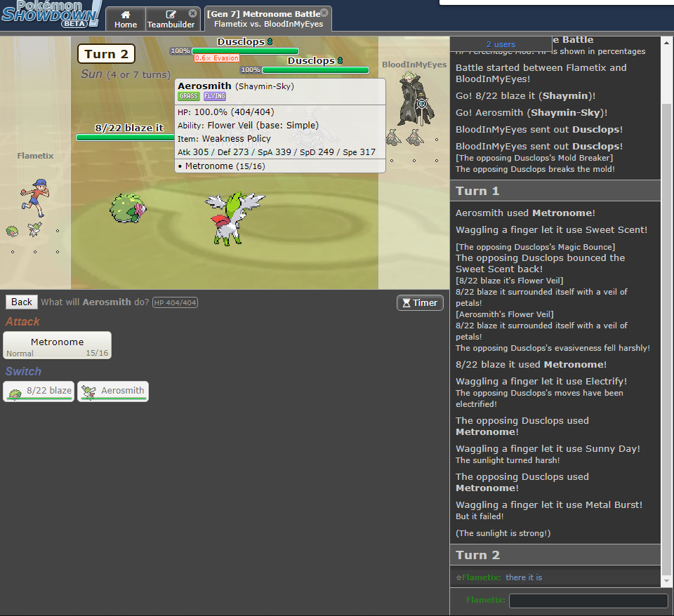The image size is (674, 616).
Task: Click the Flametix username in the chat message
Action: tap(481, 578)
